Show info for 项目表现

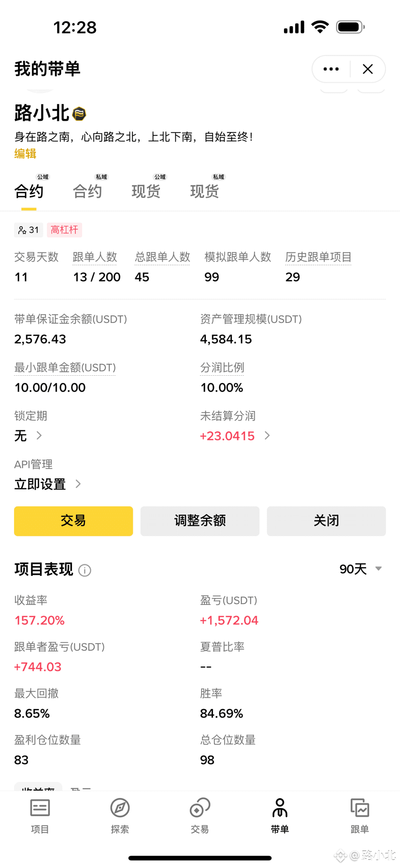pos(85,571)
